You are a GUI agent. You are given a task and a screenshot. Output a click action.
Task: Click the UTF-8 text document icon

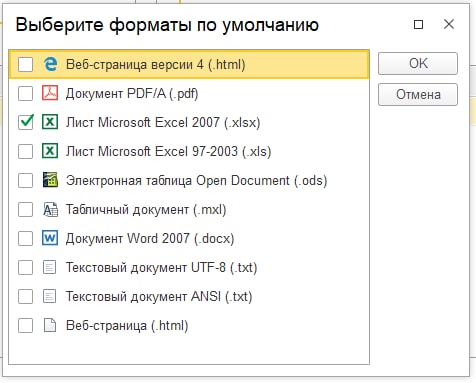(50, 267)
